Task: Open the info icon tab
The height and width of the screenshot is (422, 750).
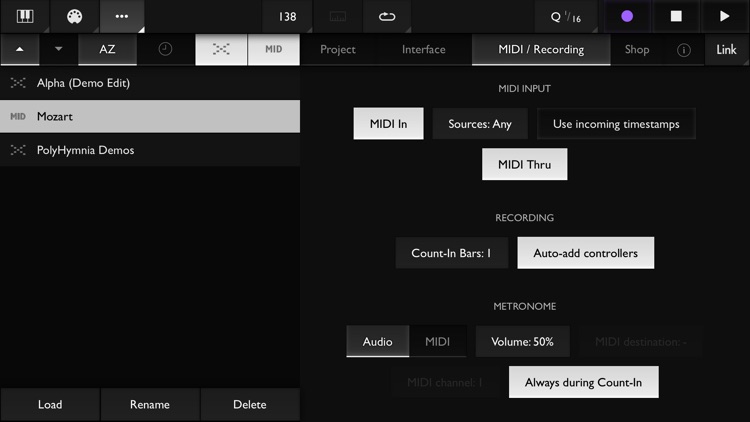Action: [684, 50]
